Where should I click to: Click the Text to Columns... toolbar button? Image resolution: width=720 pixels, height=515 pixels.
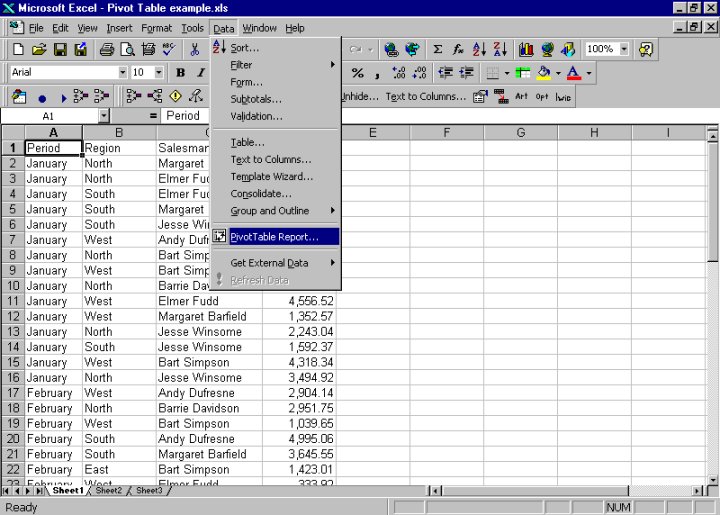click(x=426, y=96)
